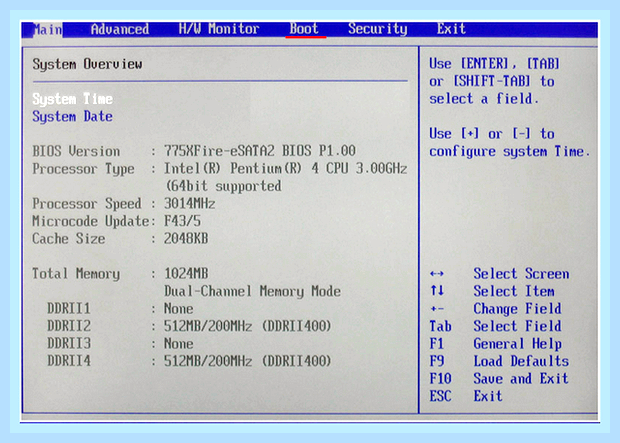This screenshot has width=620, height=443.
Task: Click the Total Memory label
Action: tap(76, 274)
